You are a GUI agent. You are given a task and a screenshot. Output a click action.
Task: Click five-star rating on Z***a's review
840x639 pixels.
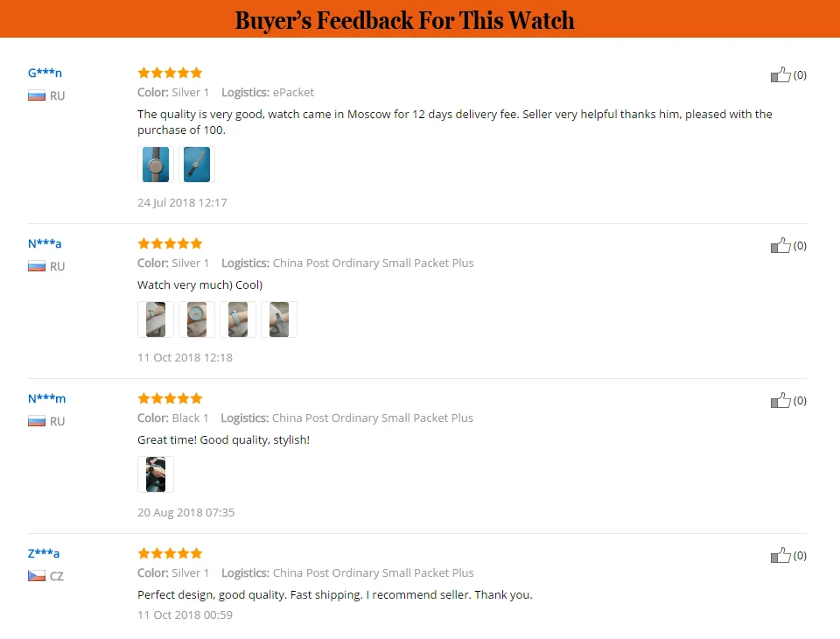point(170,553)
